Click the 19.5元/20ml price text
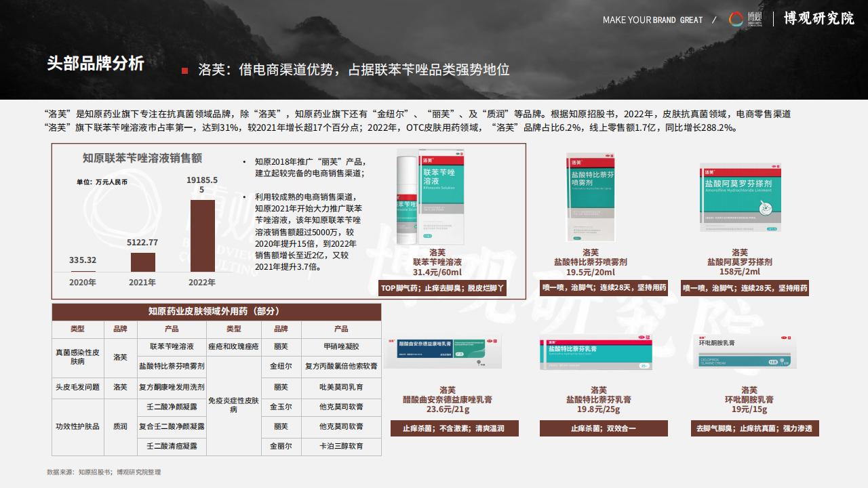This screenshot has width=868, height=488. click(590, 272)
